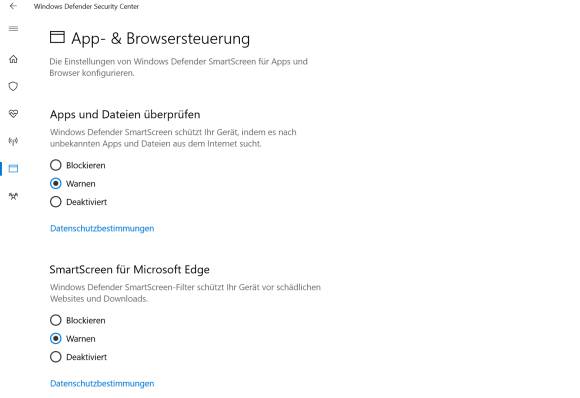Screen dimensions: 580x398
Task: Open Datenschutzbestimmungen link below Apps und Dateien
Action: pos(102,228)
